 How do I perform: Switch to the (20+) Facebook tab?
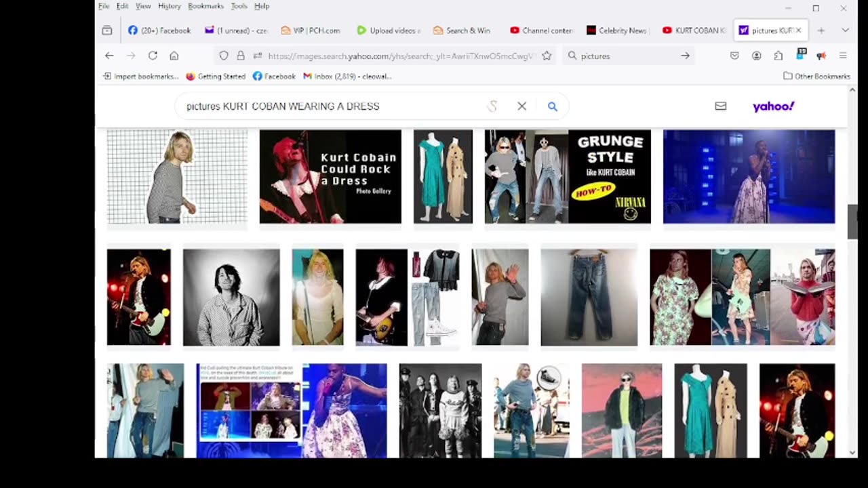(x=160, y=30)
